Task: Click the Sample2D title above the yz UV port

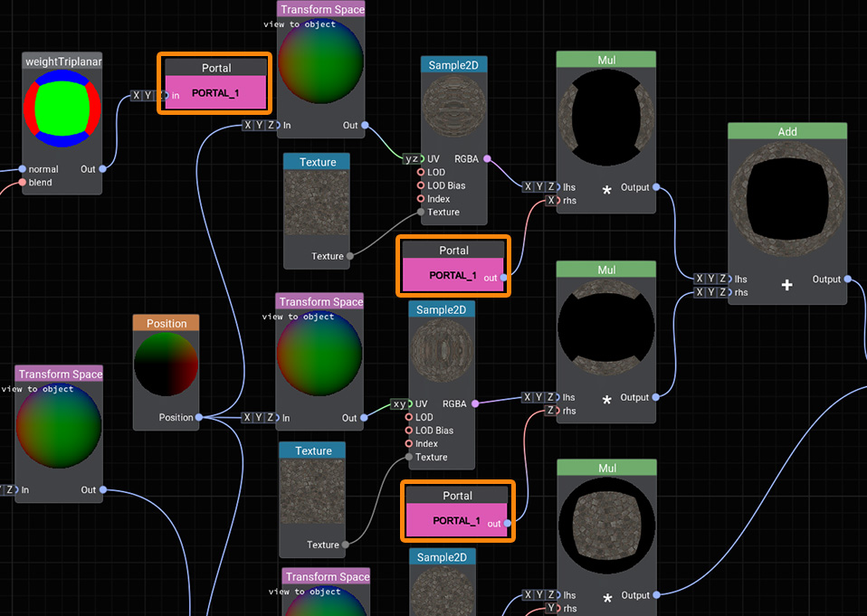Action: click(453, 64)
